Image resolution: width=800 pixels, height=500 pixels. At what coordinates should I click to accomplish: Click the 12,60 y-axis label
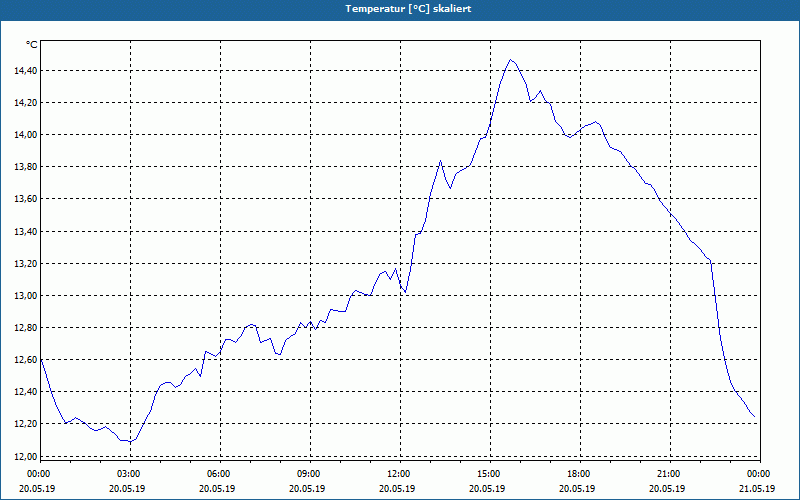(x=25, y=360)
